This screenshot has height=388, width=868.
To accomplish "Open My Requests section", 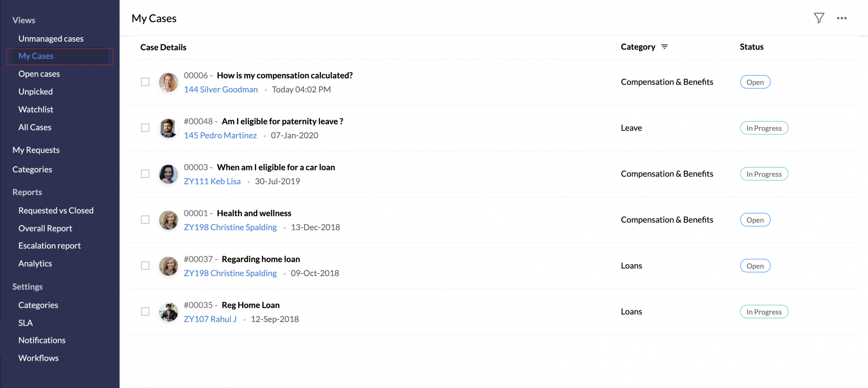I will pos(36,150).
